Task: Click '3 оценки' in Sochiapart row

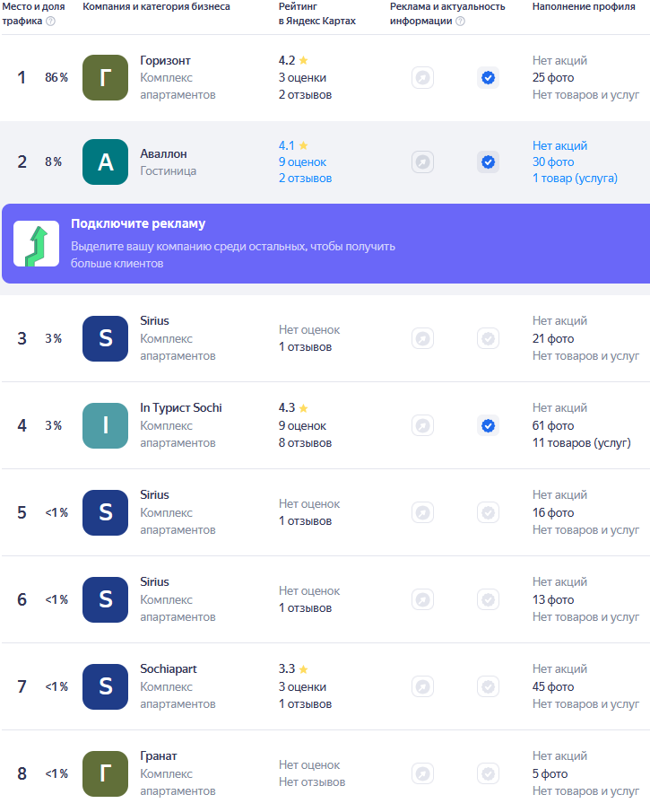Action: [x=302, y=686]
